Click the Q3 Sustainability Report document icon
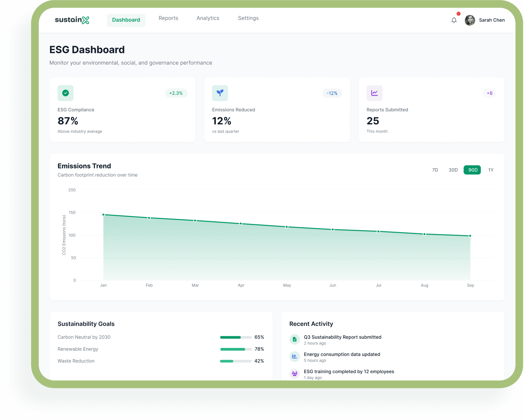Screen dimensions: 524x420 coord(295,339)
